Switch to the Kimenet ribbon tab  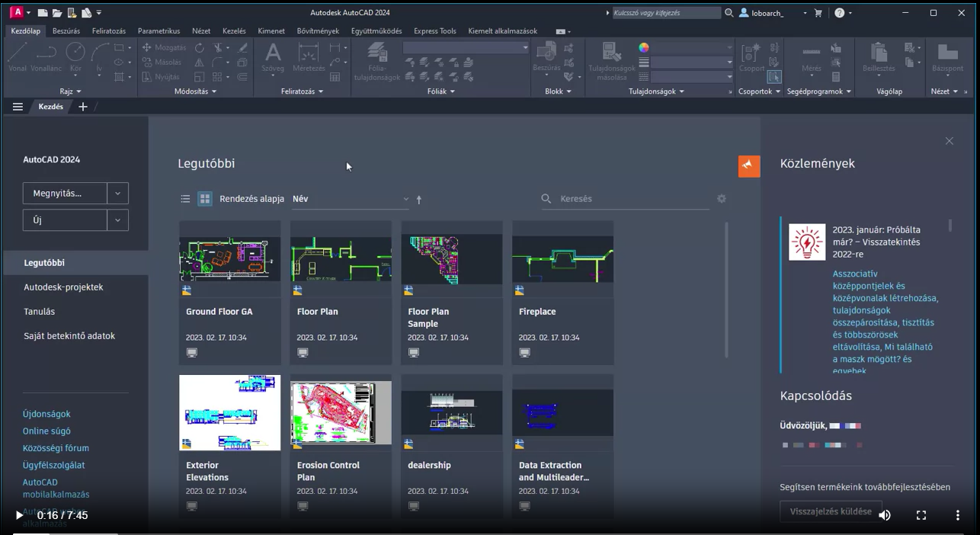coord(271,31)
